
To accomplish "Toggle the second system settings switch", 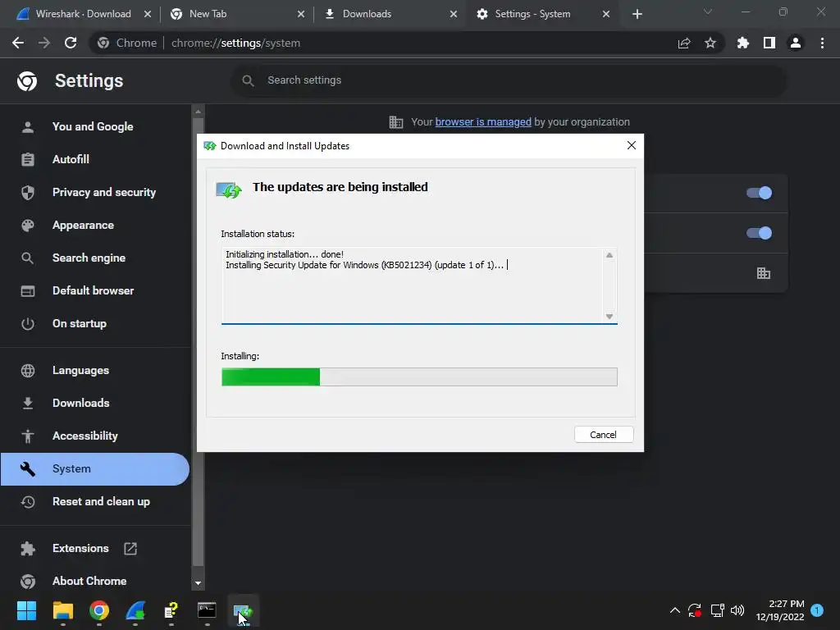I will tap(759, 233).
